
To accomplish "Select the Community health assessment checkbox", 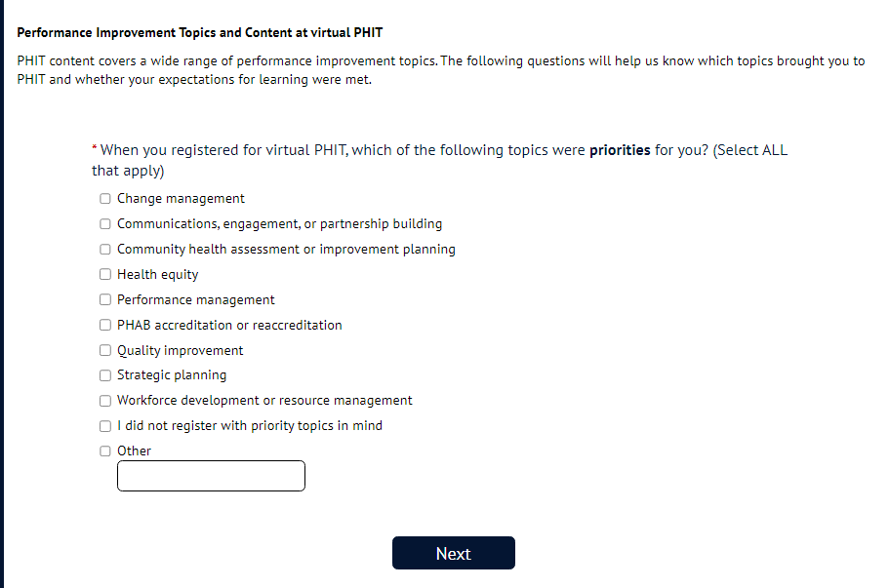I will [105, 250].
